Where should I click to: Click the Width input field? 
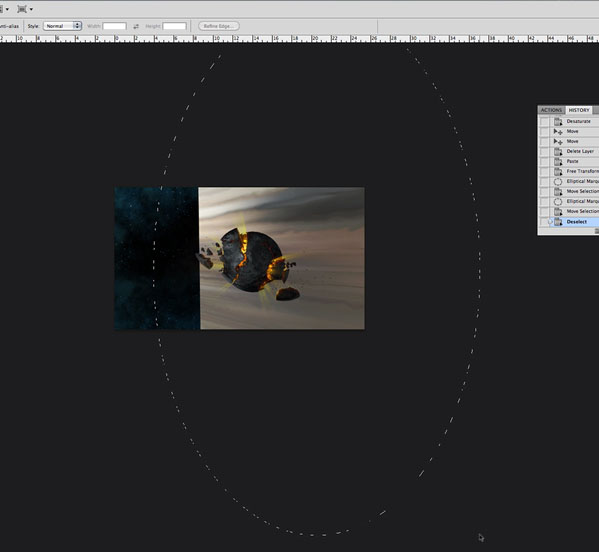point(114,26)
